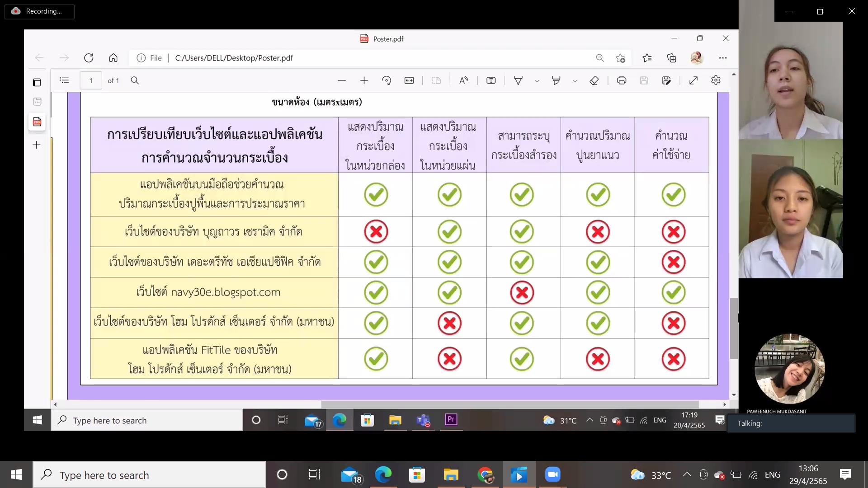Open Microsoft Store from the outer taskbar
Image resolution: width=868 pixels, height=488 pixels.
click(x=417, y=475)
